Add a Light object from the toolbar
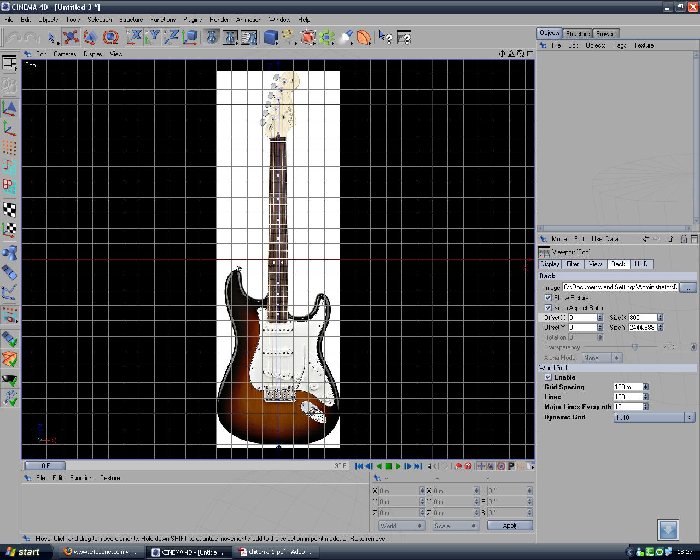 pos(346,37)
